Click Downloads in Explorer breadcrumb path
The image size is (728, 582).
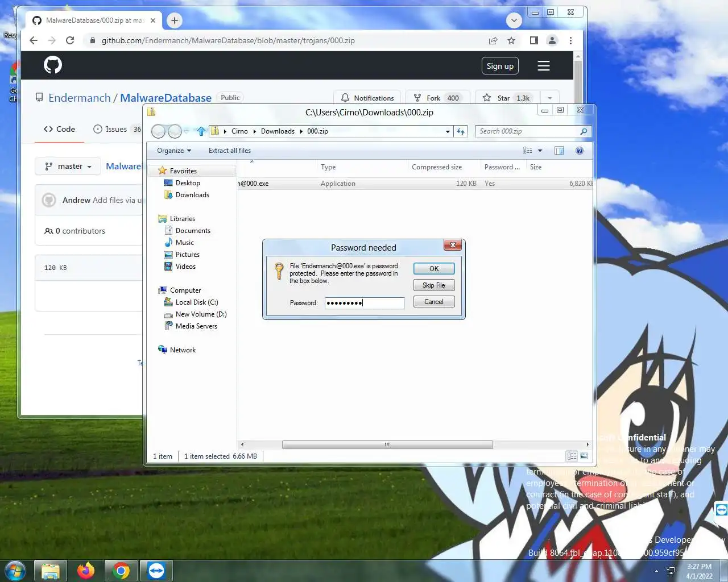click(x=278, y=131)
